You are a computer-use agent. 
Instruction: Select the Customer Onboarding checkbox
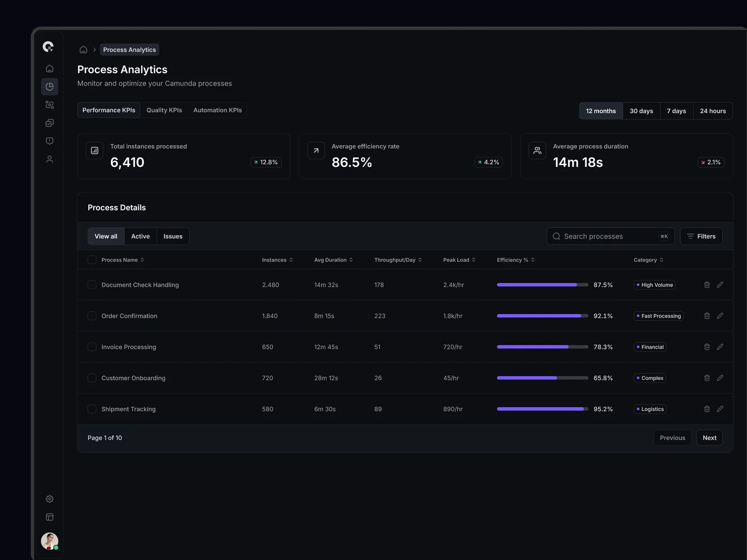(x=92, y=378)
